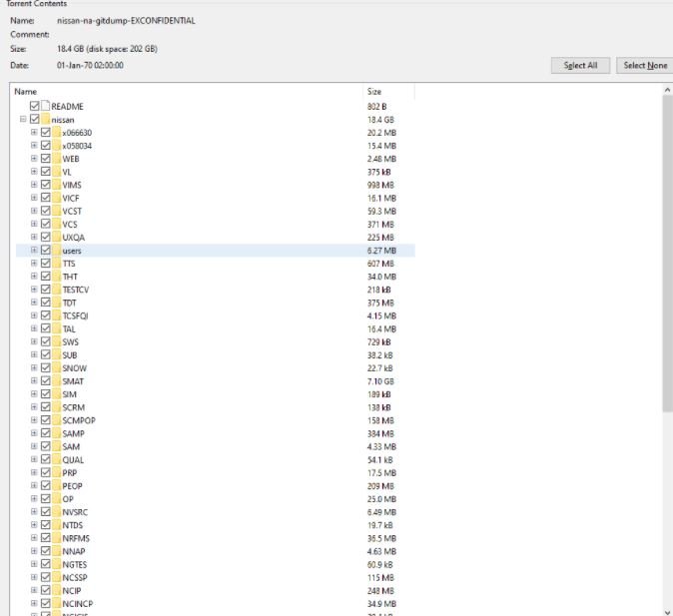
Task: Click the Select None button
Action: pos(645,65)
